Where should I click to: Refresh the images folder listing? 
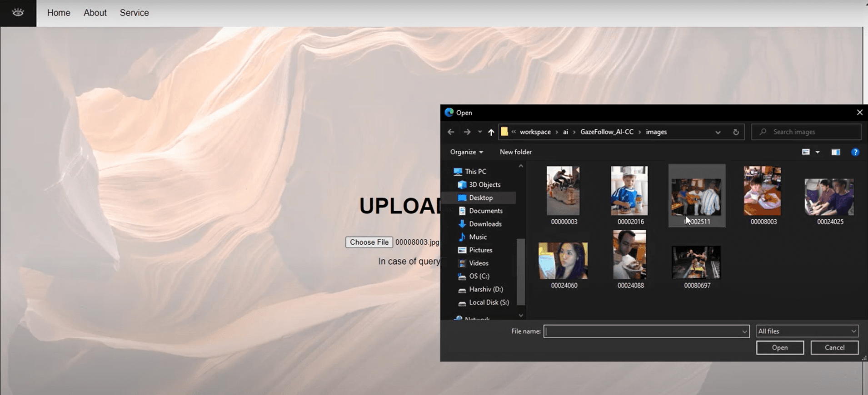(736, 132)
